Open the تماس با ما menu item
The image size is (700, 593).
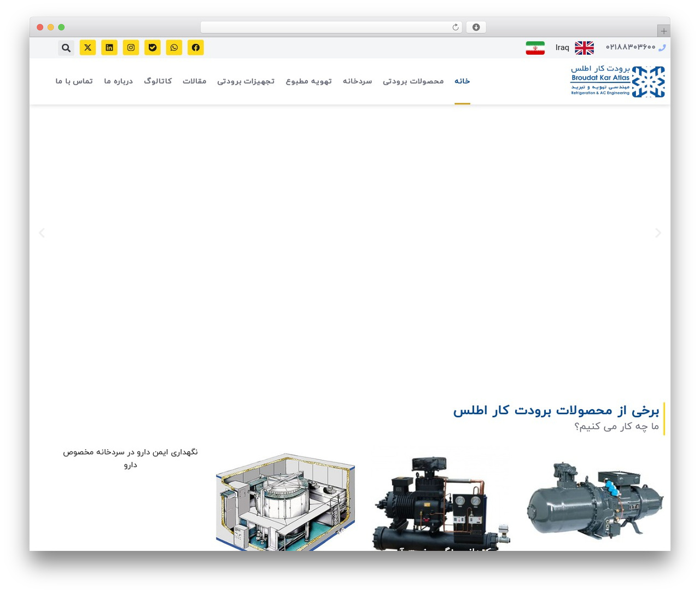click(x=74, y=81)
